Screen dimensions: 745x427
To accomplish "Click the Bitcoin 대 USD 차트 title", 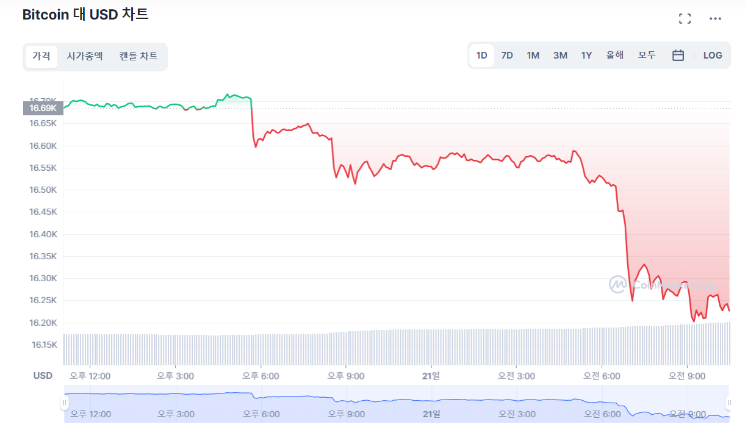I will 85,16.
